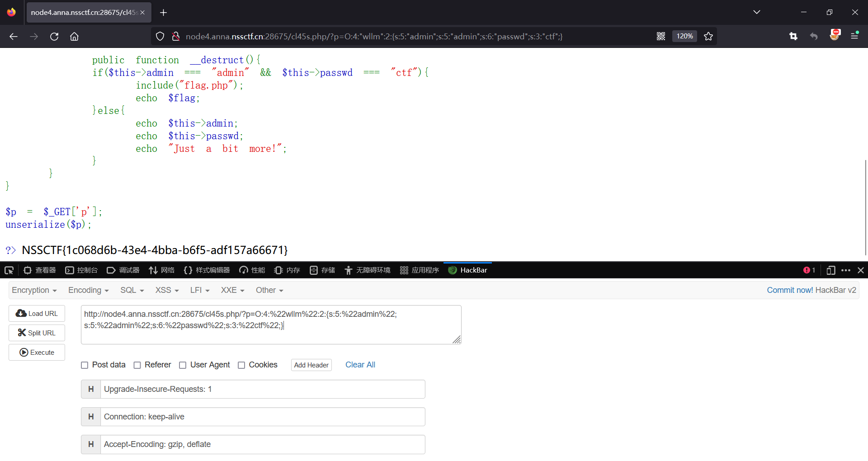Go to the browser home page
This screenshot has height=461, width=868.
(75, 37)
